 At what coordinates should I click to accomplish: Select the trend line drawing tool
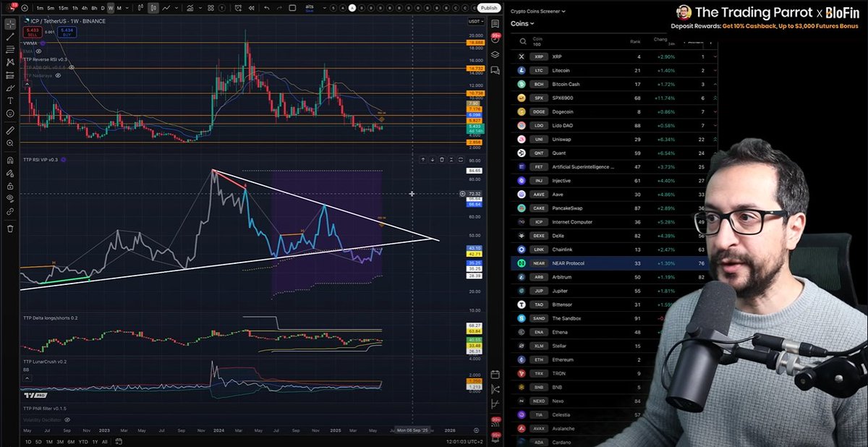coord(10,36)
